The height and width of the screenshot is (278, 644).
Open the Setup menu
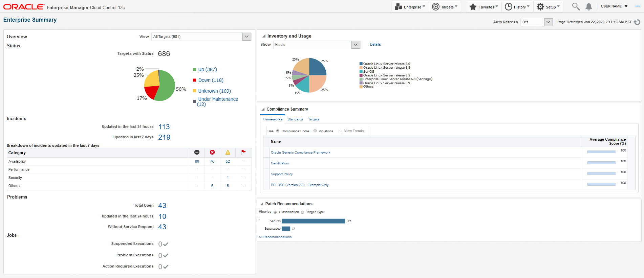(548, 7)
